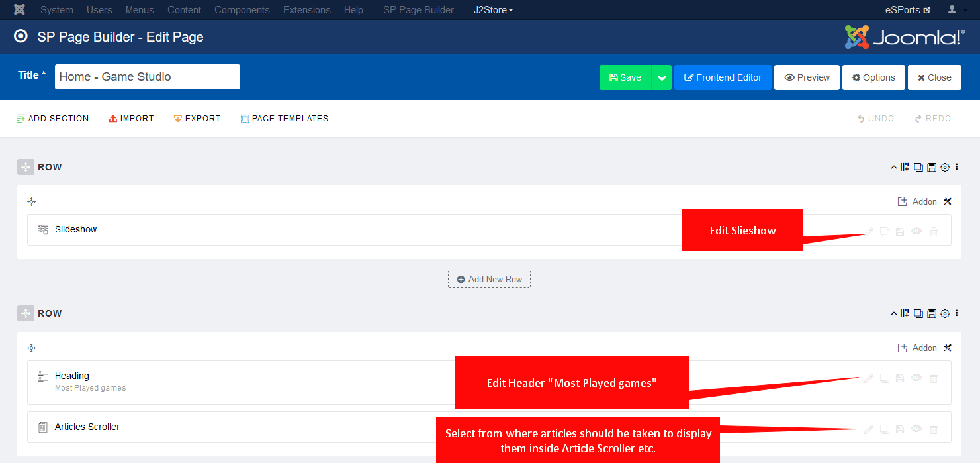Screen dimensions: 980x463
Task: Open the Extensions menu
Action: (x=306, y=10)
